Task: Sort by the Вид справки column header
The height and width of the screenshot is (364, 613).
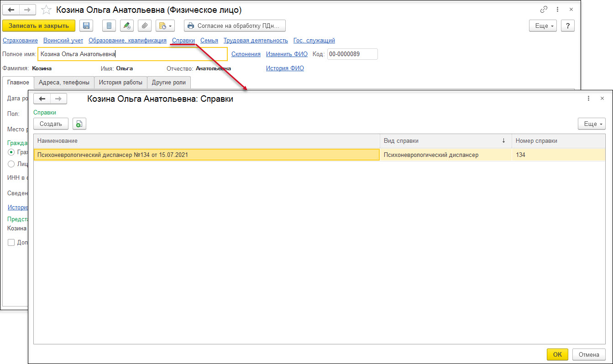Action: coord(446,140)
